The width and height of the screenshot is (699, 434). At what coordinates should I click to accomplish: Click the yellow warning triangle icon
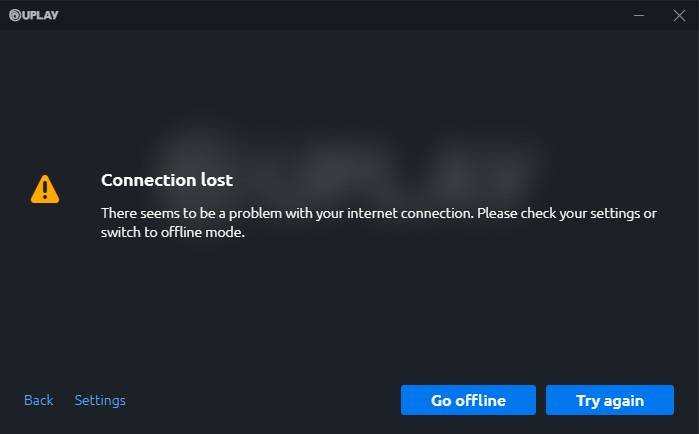tap(45, 189)
